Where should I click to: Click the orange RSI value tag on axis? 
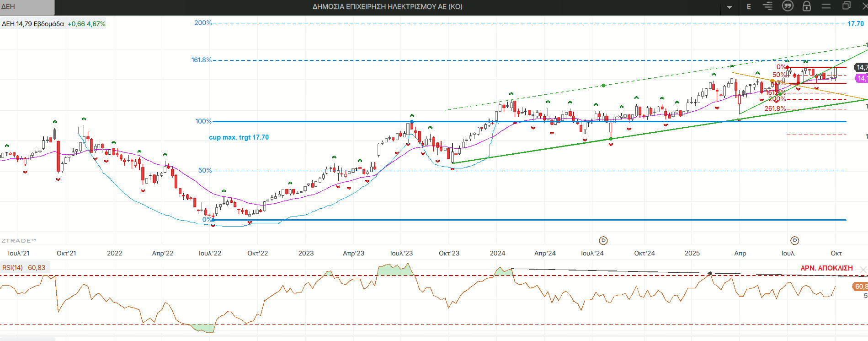point(860,287)
